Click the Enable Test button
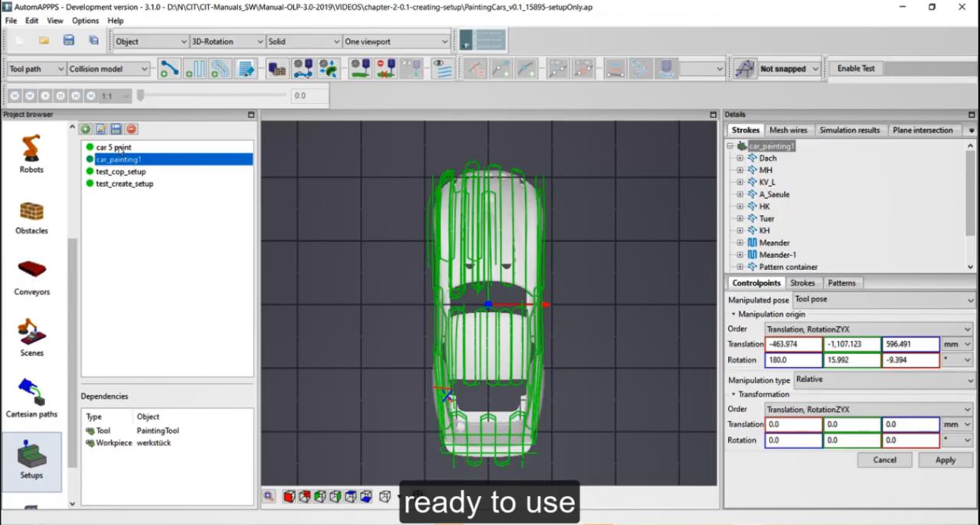This screenshot has width=980, height=525. [x=855, y=68]
